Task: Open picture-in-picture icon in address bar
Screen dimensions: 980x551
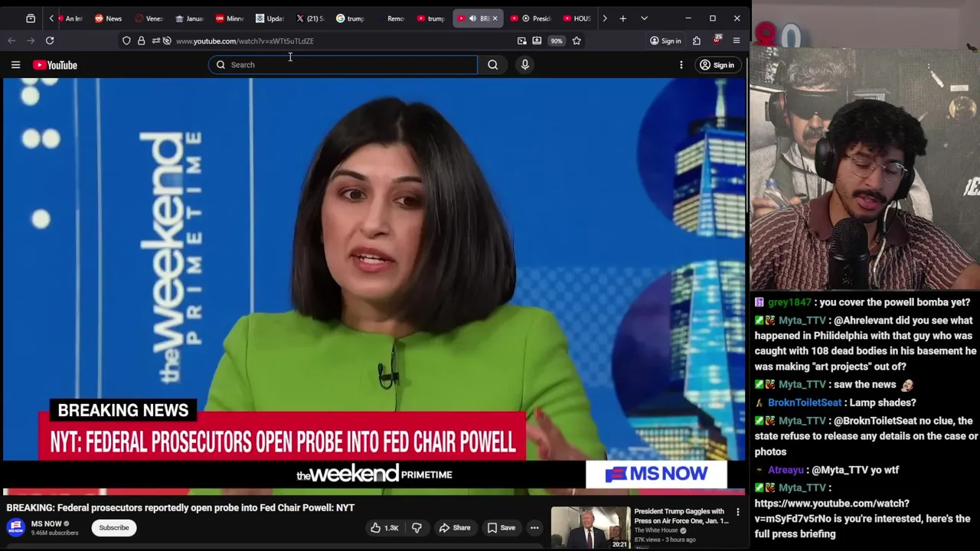Action: click(x=522, y=41)
